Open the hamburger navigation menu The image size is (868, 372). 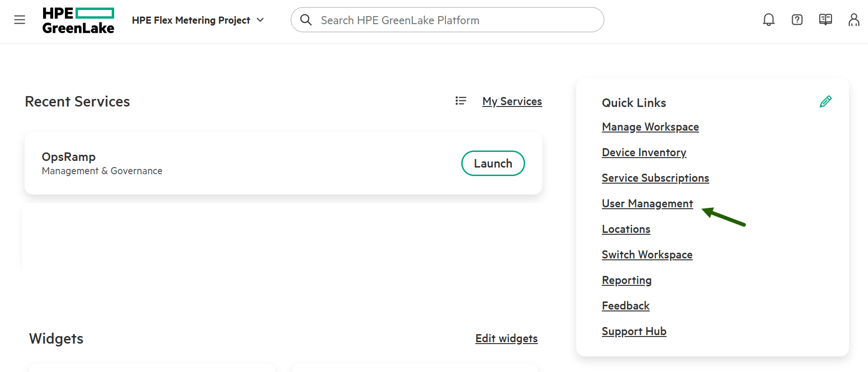click(x=19, y=20)
